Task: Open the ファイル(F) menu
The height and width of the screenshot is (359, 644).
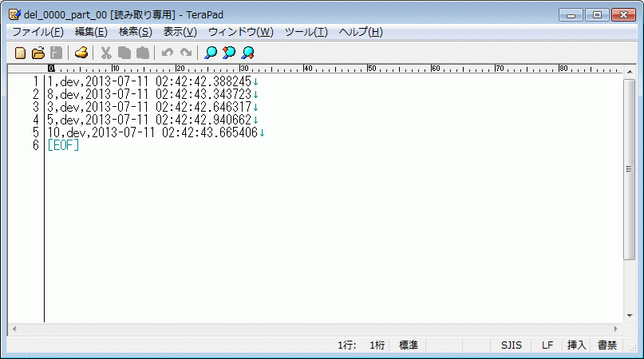Action: pos(38,32)
